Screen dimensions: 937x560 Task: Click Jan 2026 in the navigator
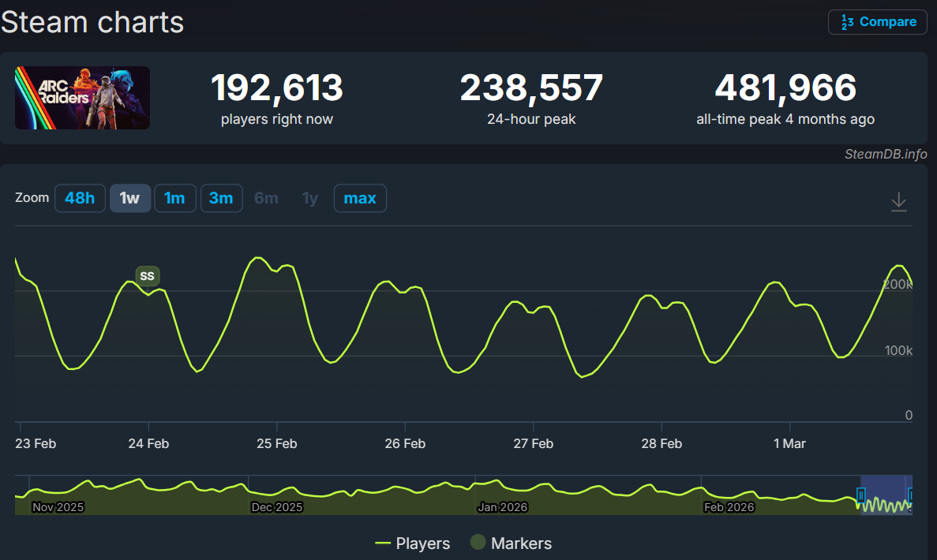click(503, 507)
